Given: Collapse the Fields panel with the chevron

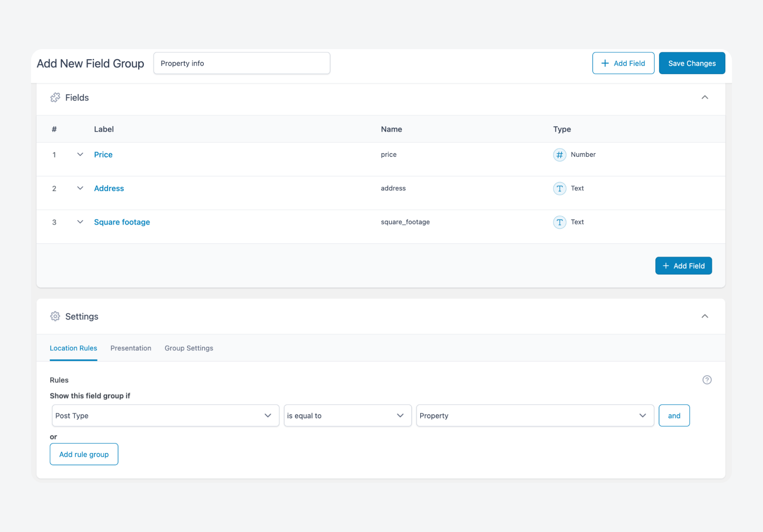Looking at the screenshot, I should click(705, 97).
